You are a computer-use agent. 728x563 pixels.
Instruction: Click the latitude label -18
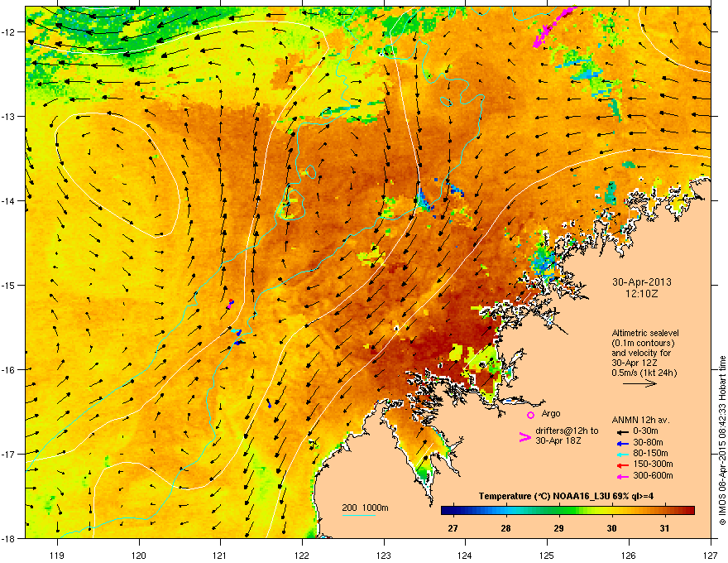pos(8,538)
